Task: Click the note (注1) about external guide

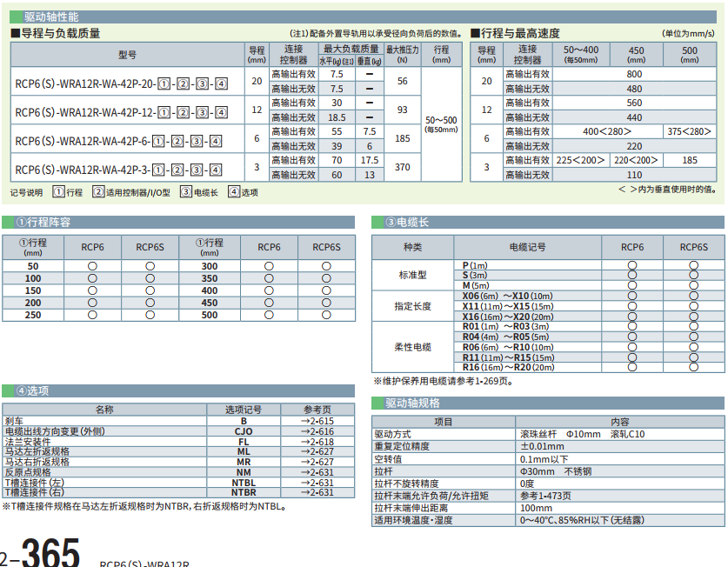Action: (x=376, y=33)
